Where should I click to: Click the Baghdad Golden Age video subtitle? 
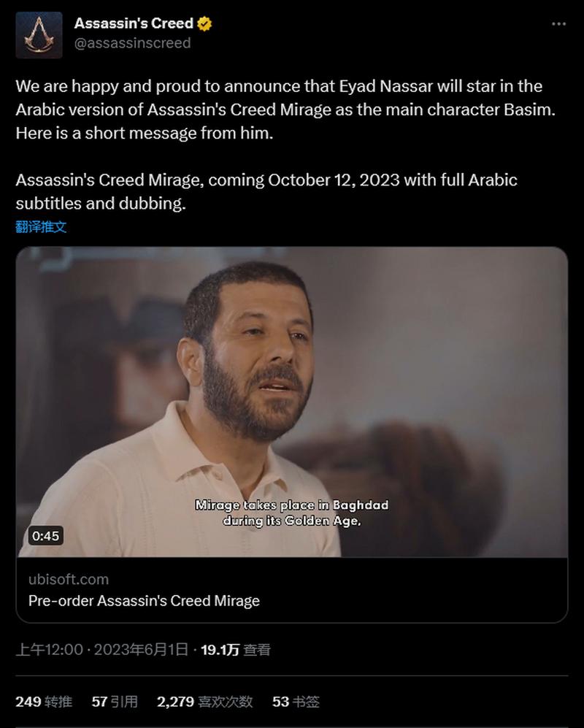(x=291, y=513)
